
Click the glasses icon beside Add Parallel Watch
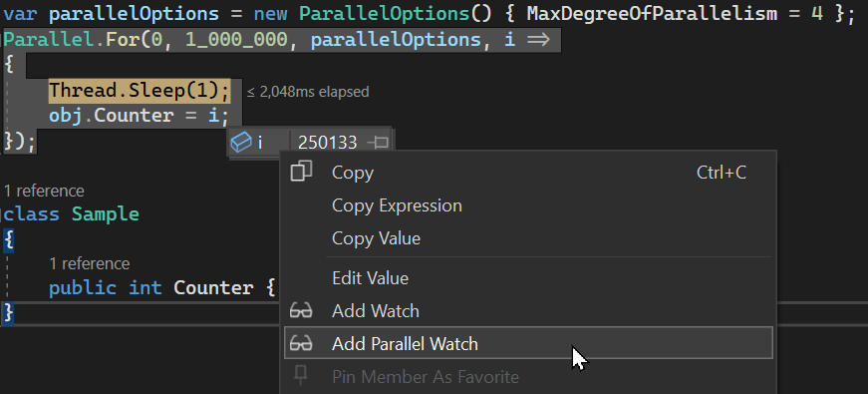(301, 343)
